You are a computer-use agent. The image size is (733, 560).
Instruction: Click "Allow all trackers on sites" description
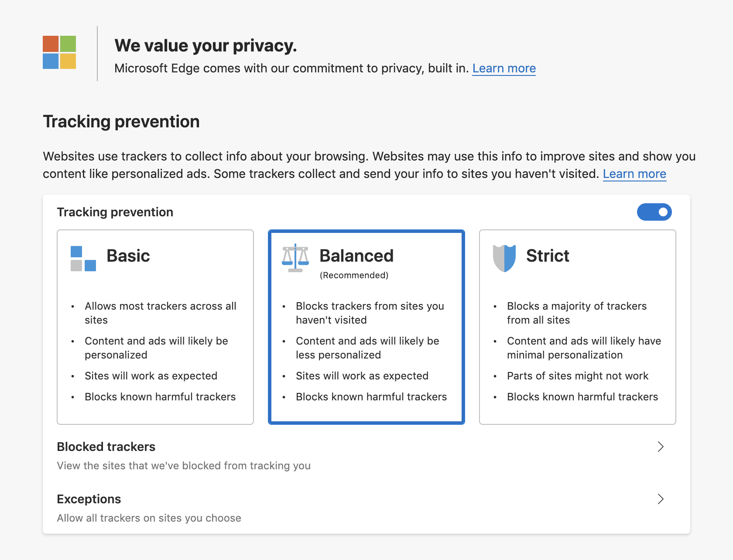[149, 518]
